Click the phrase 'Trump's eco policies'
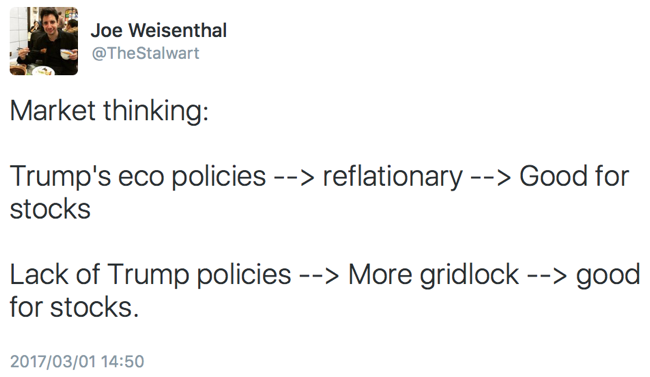The height and width of the screenshot is (377, 650). pyautogui.click(x=138, y=177)
